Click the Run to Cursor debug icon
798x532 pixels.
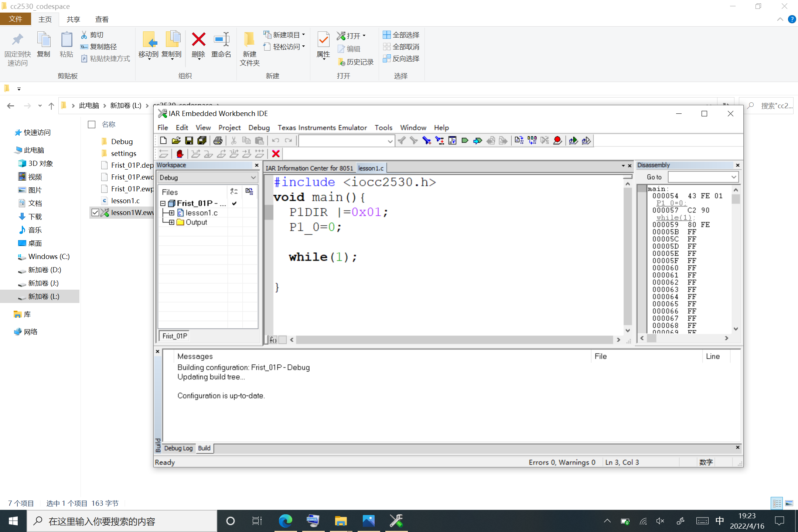pyautogui.click(x=247, y=154)
